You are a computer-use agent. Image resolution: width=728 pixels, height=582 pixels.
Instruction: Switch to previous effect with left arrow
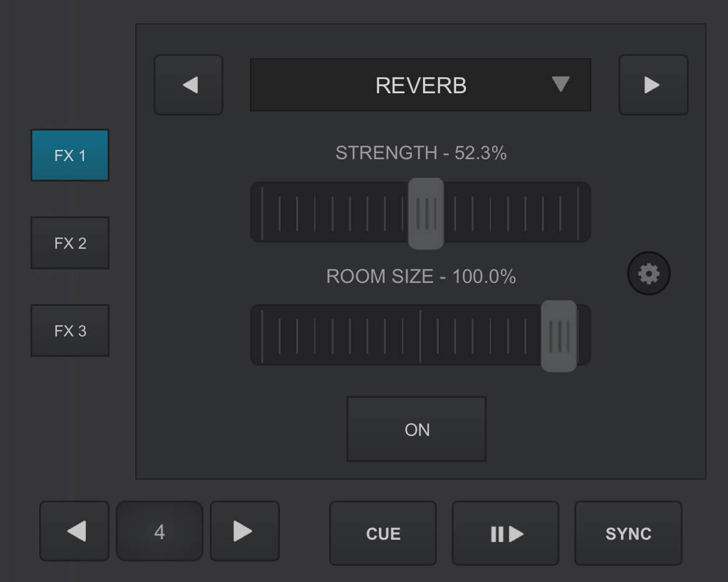click(x=189, y=85)
